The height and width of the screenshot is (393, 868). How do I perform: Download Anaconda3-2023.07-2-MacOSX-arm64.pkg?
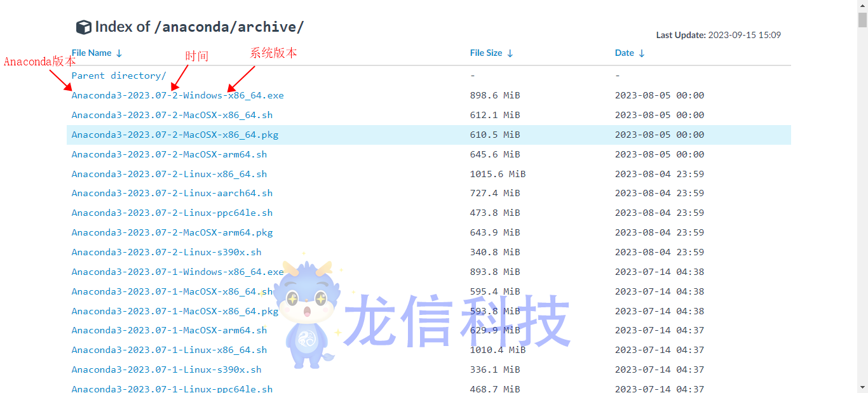172,232
